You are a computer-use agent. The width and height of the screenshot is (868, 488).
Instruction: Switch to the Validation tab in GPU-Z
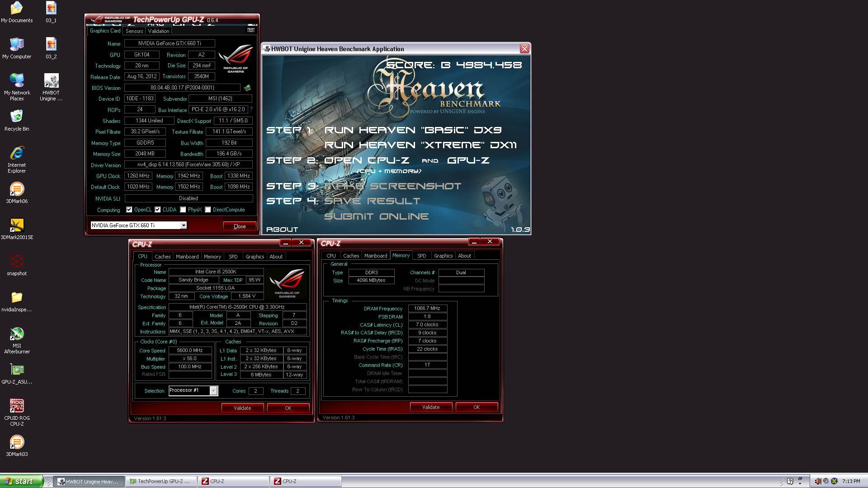coord(159,31)
